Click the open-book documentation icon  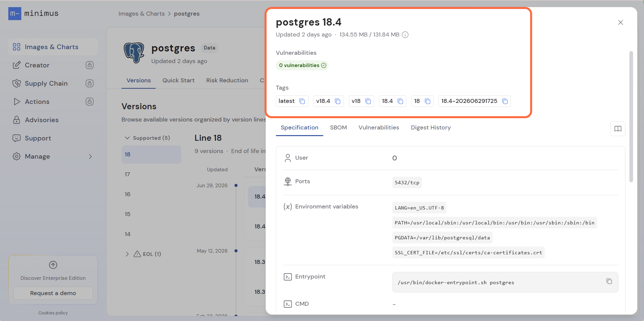(x=618, y=129)
